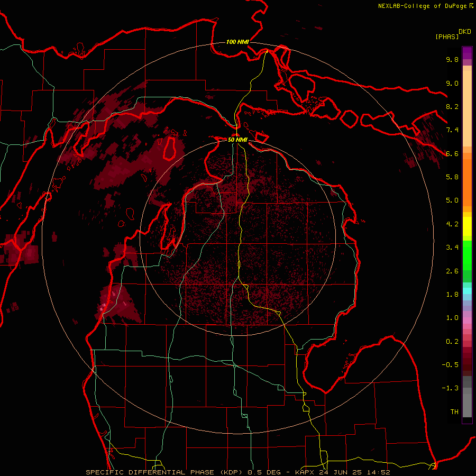This screenshot has height=476, width=476.
Task: Click the 7.4 value on the scale
Action: (452, 130)
